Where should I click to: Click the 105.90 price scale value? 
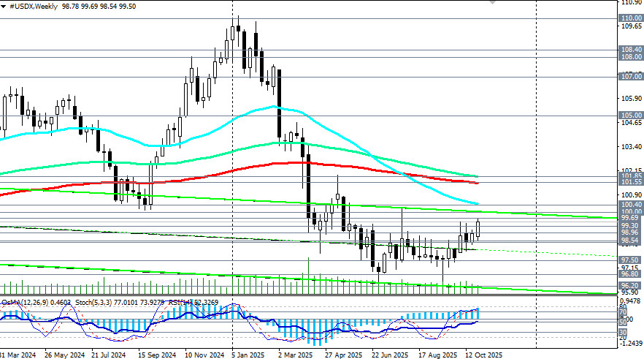tap(632, 98)
